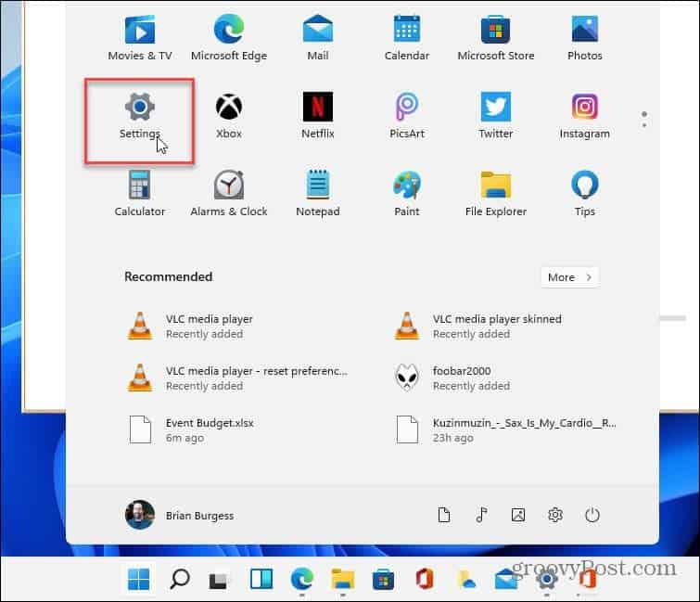Open the Photos app
700x602 pixels.
click(x=584, y=38)
